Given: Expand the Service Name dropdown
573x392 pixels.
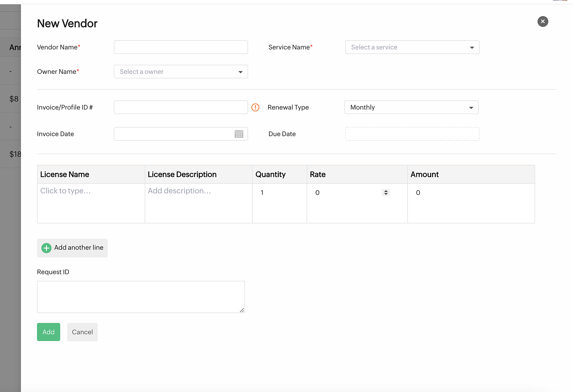Looking at the screenshot, I should [412, 47].
